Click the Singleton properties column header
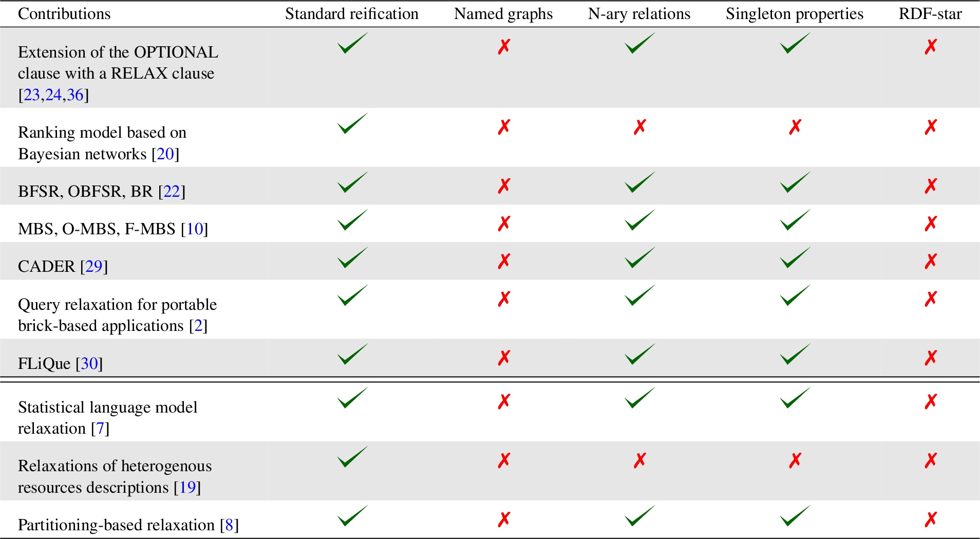This screenshot has height=539, width=980. coord(795,14)
